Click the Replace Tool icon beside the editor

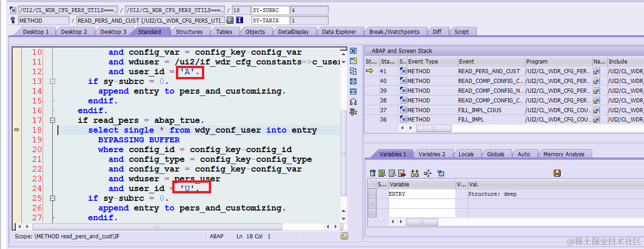pyautogui.click(x=353, y=71)
